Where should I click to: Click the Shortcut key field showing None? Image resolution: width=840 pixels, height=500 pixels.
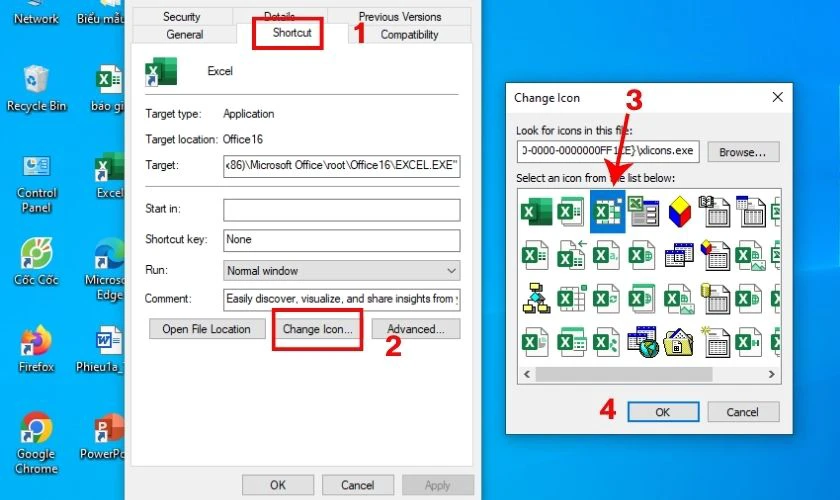[342, 241]
